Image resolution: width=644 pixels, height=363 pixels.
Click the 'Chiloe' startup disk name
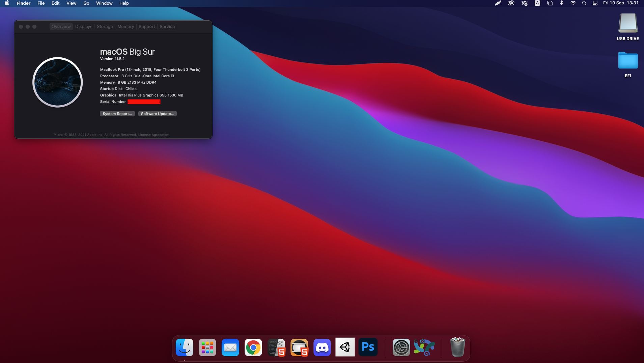point(131,89)
